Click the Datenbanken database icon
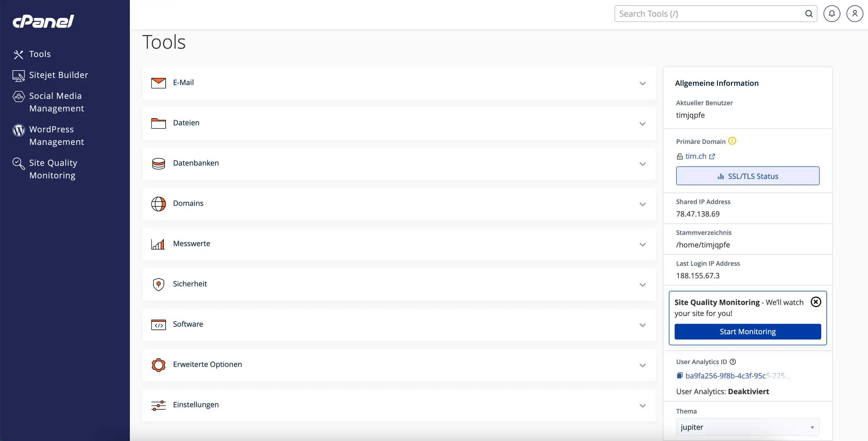 click(x=158, y=163)
